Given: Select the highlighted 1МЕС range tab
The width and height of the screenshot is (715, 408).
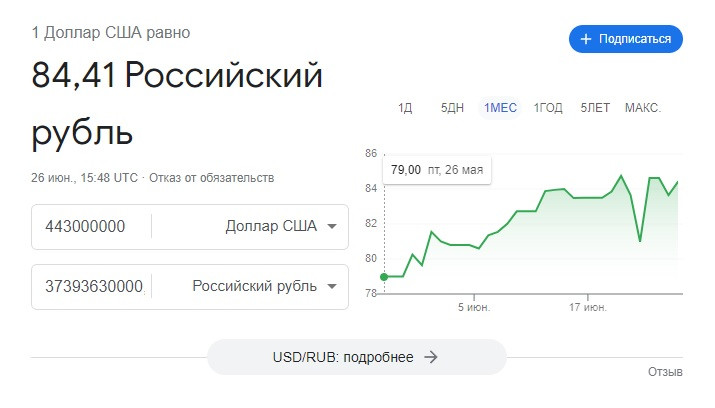Looking at the screenshot, I should [x=500, y=108].
